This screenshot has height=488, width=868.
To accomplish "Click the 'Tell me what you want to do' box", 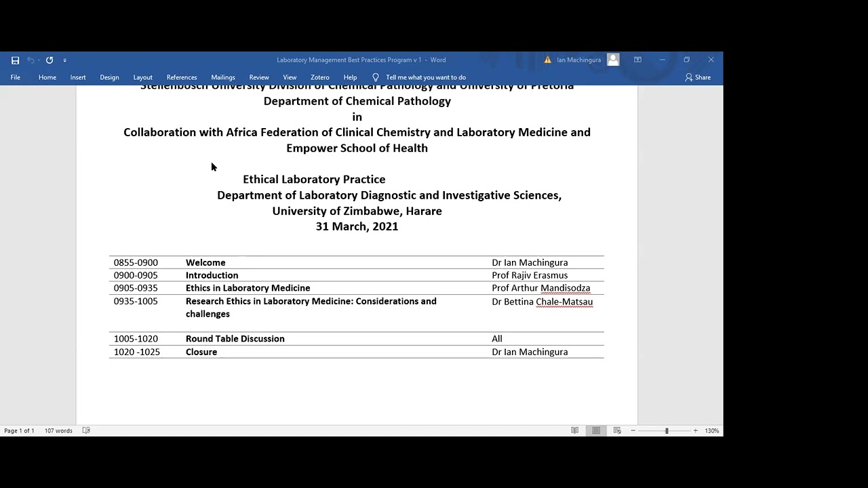I will tap(426, 77).
